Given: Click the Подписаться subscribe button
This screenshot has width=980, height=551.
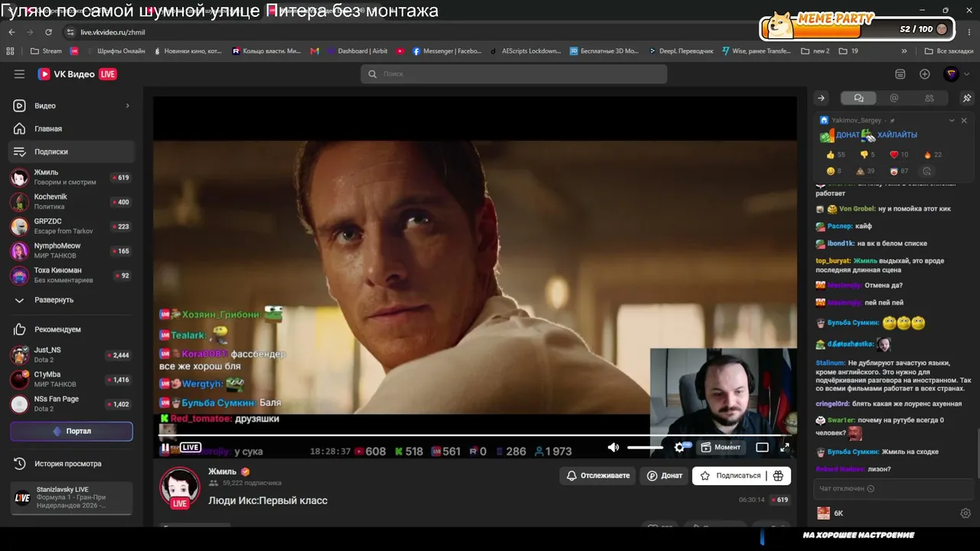Looking at the screenshot, I should pos(729,476).
